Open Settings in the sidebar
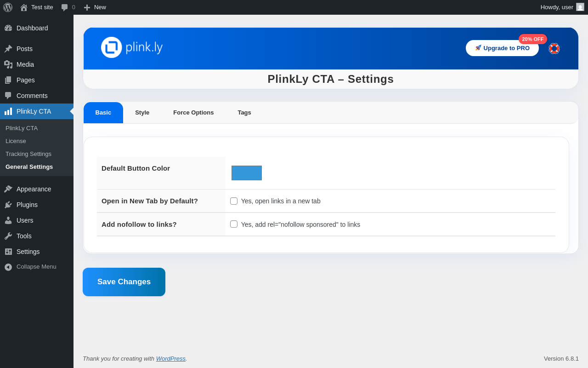This screenshot has width=588, height=368. (28, 252)
